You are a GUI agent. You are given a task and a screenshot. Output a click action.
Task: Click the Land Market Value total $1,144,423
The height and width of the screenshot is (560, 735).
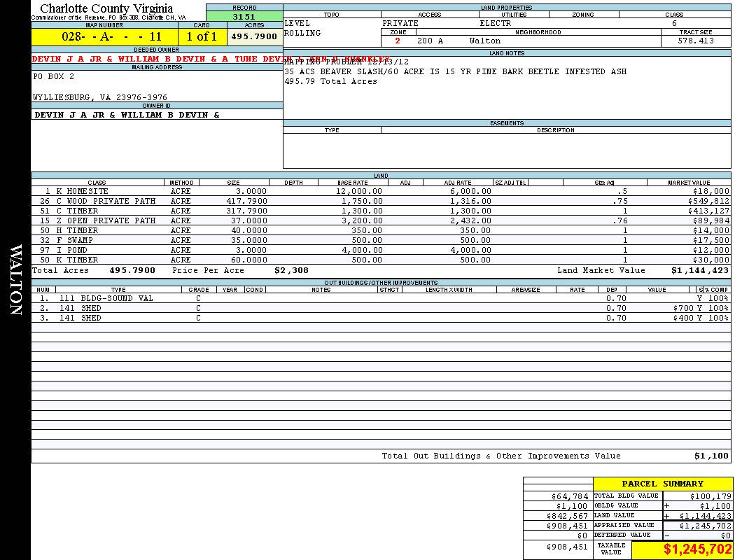pyautogui.click(x=699, y=270)
